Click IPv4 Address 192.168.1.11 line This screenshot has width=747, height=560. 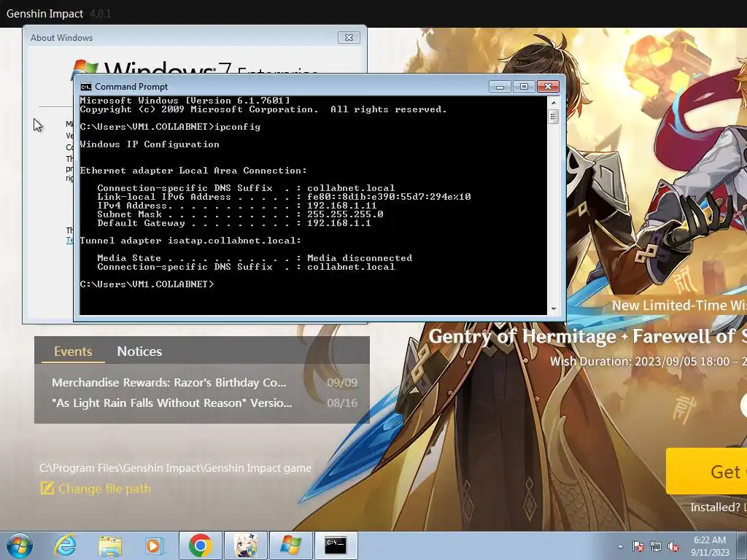click(237, 206)
